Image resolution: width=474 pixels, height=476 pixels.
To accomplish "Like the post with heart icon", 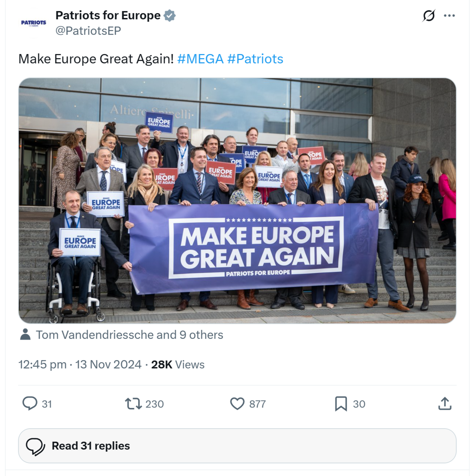I will (x=237, y=404).
